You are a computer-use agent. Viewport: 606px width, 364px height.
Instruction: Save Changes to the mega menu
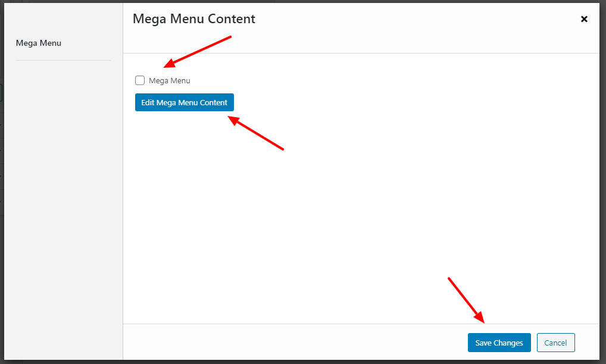pos(499,343)
